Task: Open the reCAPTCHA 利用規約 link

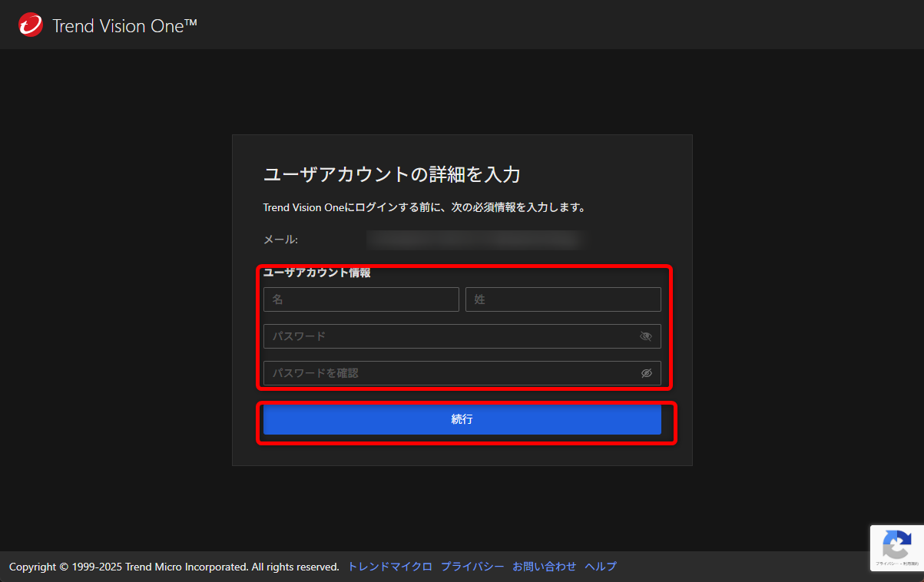Action: click(x=911, y=564)
